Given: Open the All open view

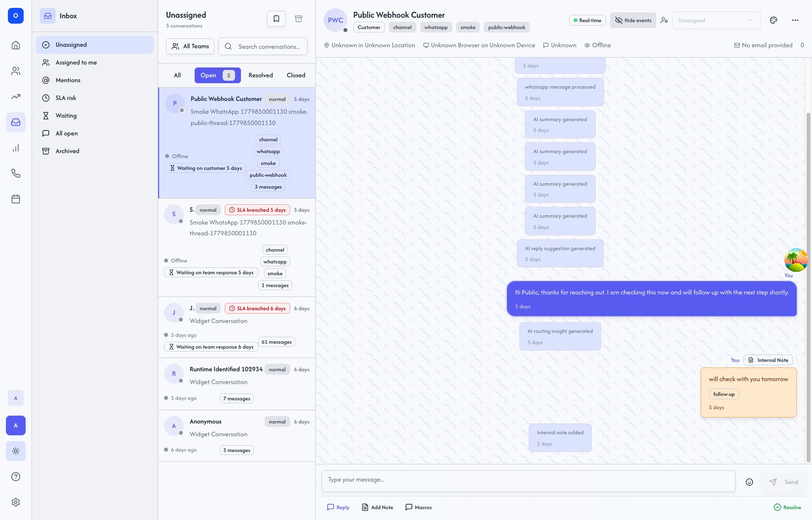Looking at the screenshot, I should pyautogui.click(x=95, y=133).
